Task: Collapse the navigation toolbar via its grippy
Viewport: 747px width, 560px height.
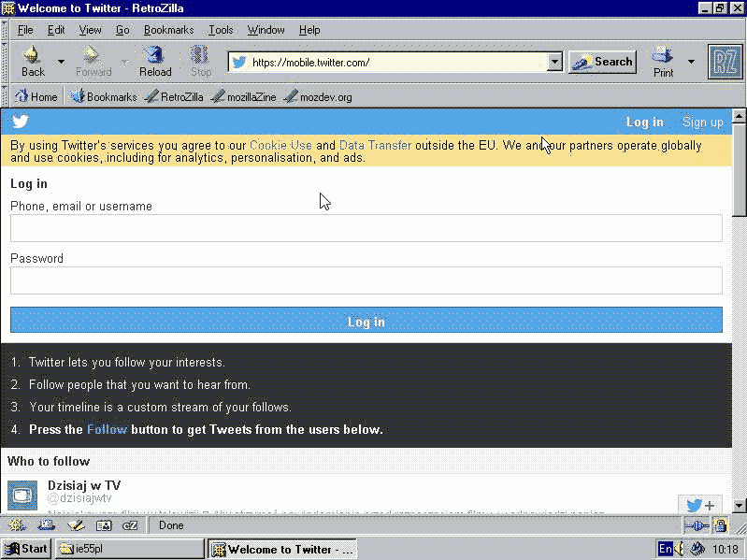Action: 5,62
